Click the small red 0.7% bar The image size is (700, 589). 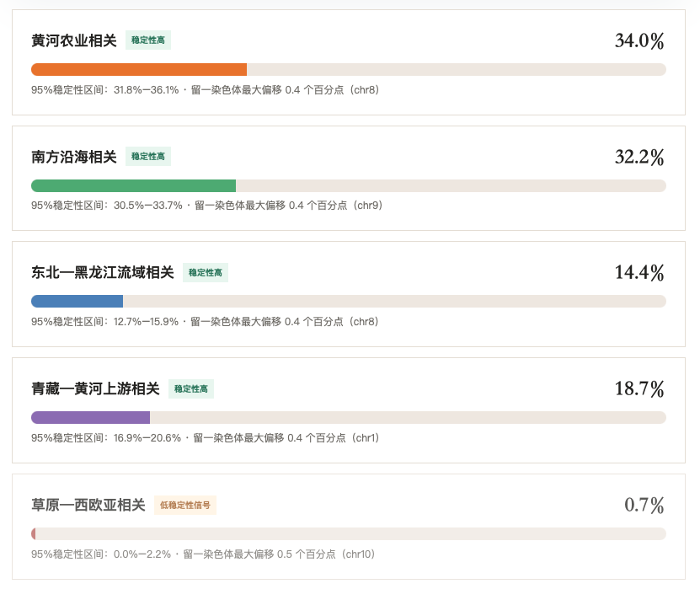[34, 533]
